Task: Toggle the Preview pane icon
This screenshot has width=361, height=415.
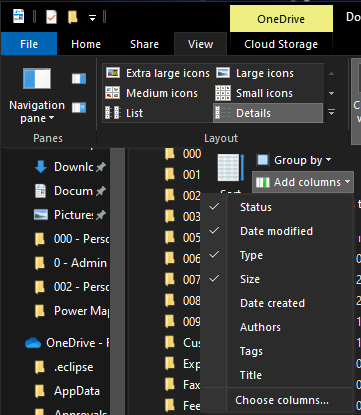Action: click(79, 79)
